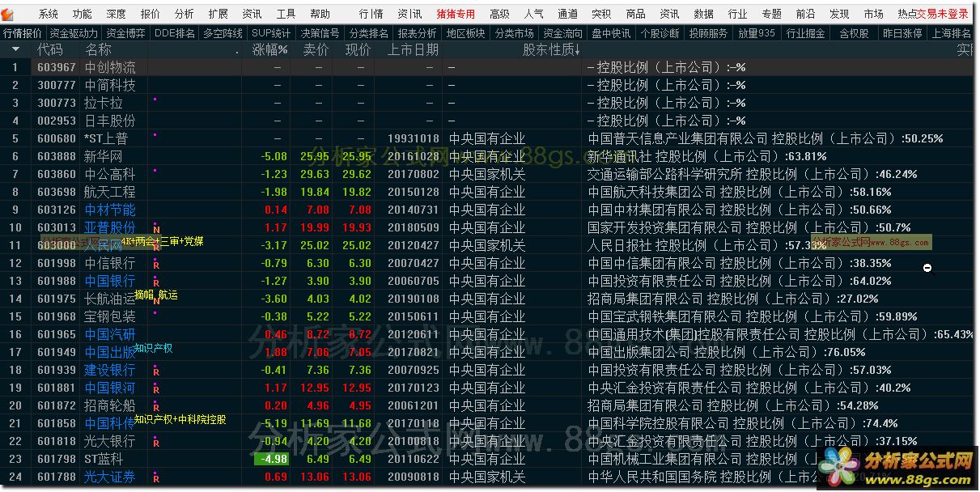Sort by the 现价 column header
This screenshot has width=980, height=492.
point(358,49)
